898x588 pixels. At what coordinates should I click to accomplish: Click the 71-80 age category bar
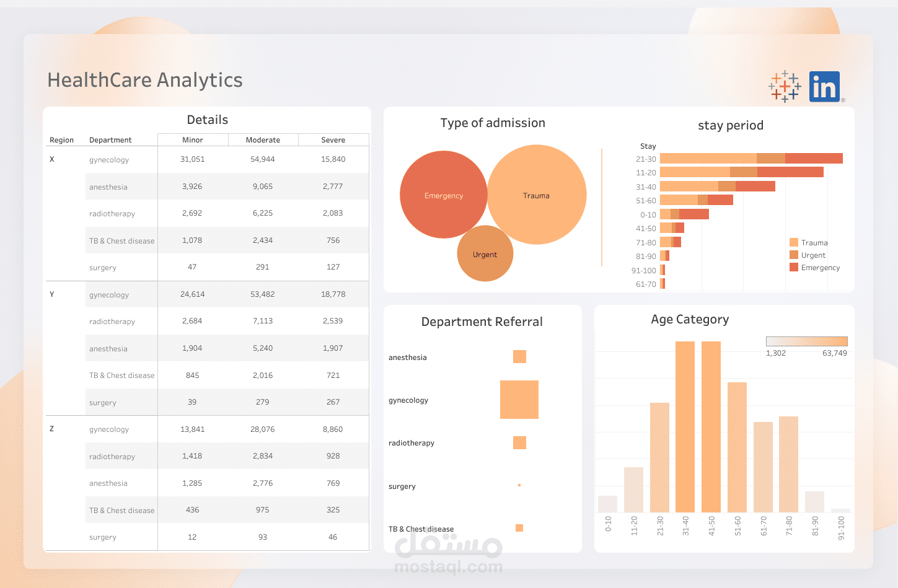(x=788, y=464)
